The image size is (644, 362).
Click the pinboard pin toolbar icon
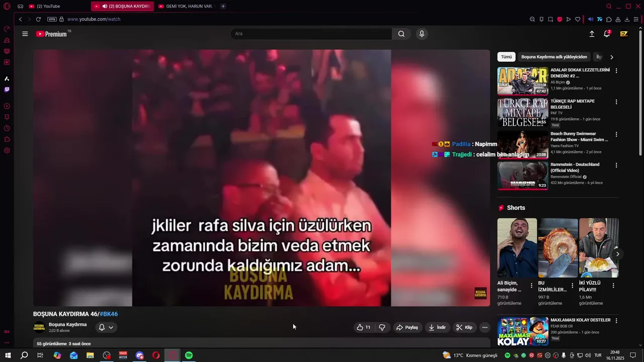541,19
